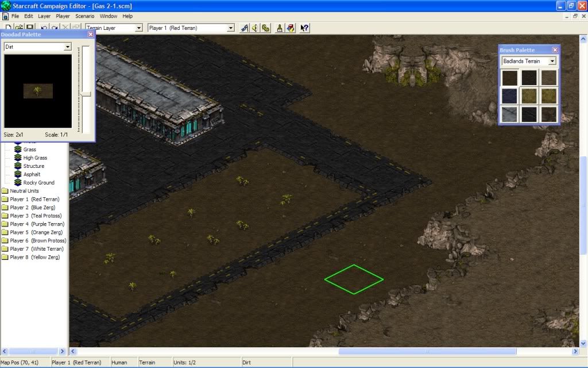The width and height of the screenshot is (588, 368).
Task: Click the Open file toolbar icon
Action: [19, 28]
